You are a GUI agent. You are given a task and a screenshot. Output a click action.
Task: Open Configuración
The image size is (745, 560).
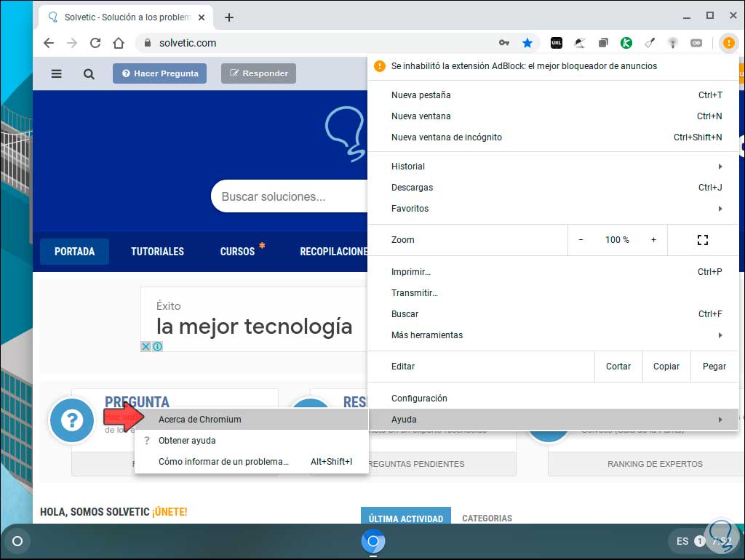(x=553, y=398)
